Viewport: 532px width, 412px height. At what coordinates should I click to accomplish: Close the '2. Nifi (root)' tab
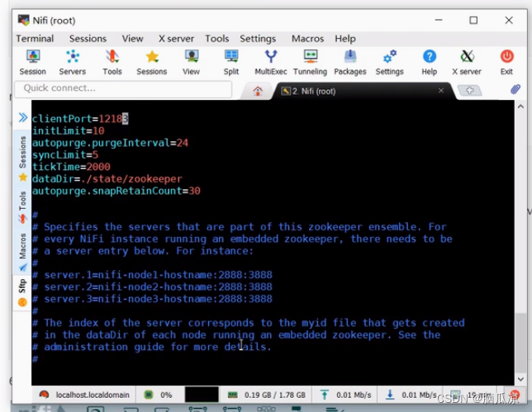point(441,91)
